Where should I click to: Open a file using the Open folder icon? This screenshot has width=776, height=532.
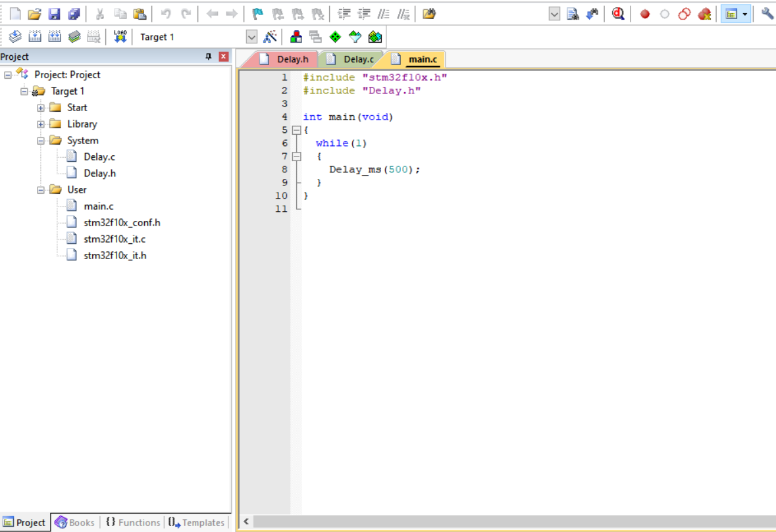coord(34,14)
